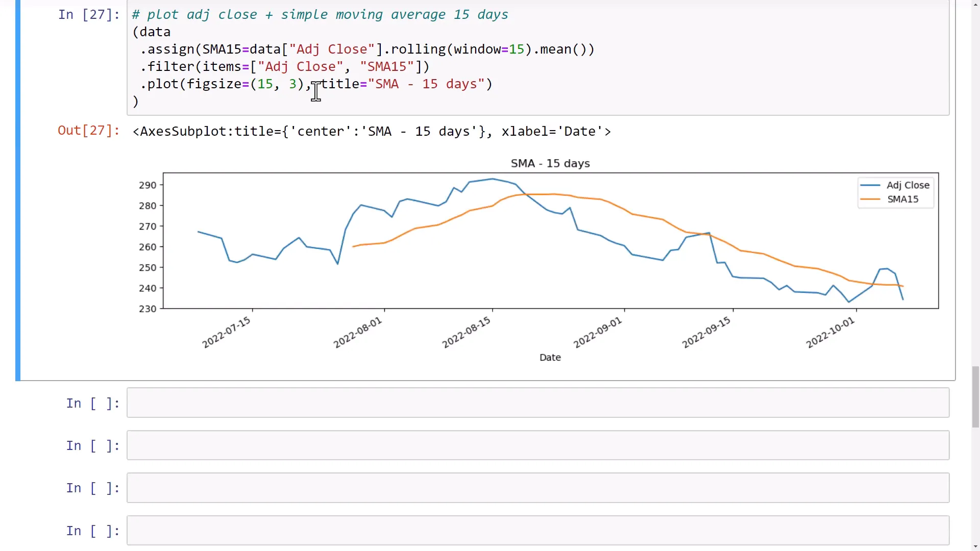Viewport: 980px width, 551px height.
Task: Select the second empty code cell
Action: 537,445
